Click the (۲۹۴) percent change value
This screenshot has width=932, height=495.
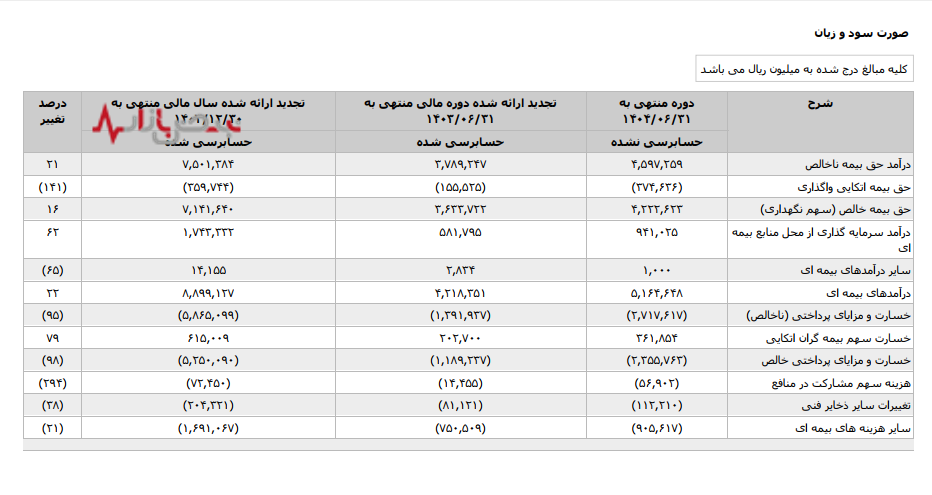pos(52,383)
